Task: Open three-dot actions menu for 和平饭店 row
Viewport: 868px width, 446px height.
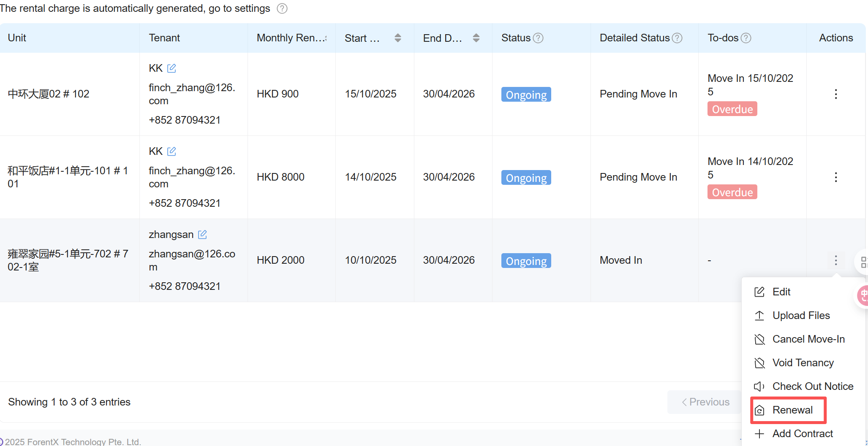Action: pyautogui.click(x=835, y=177)
